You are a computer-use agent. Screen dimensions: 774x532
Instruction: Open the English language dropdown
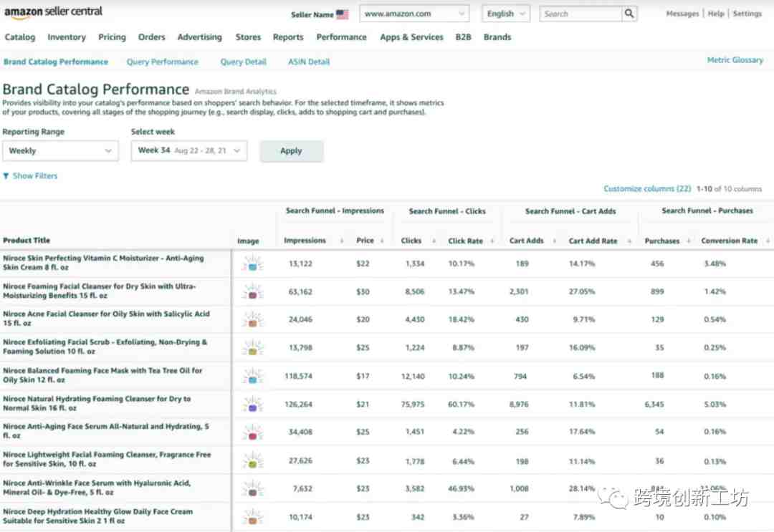(506, 14)
